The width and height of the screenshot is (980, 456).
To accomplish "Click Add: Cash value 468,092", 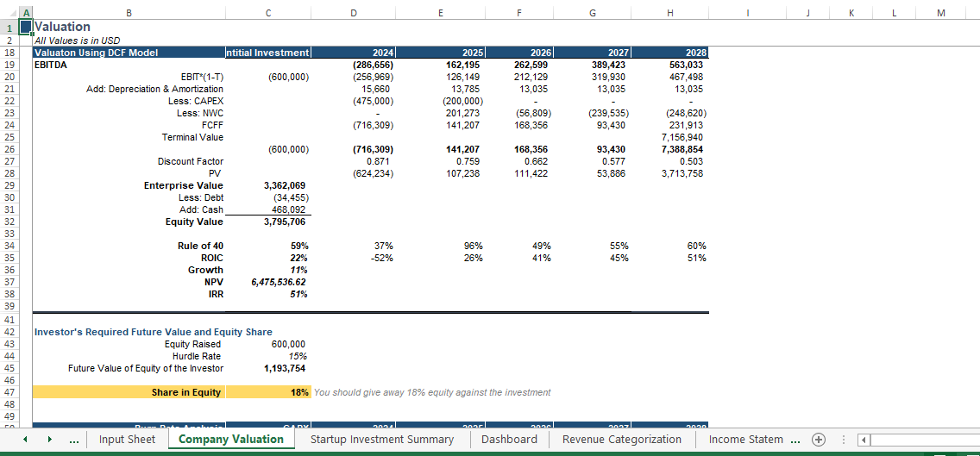I will [x=268, y=209].
